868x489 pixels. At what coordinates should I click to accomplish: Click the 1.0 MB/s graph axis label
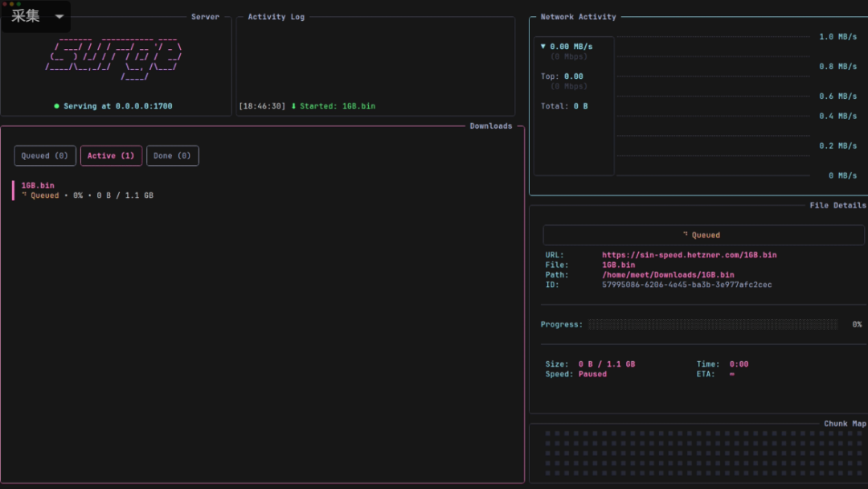[837, 36]
